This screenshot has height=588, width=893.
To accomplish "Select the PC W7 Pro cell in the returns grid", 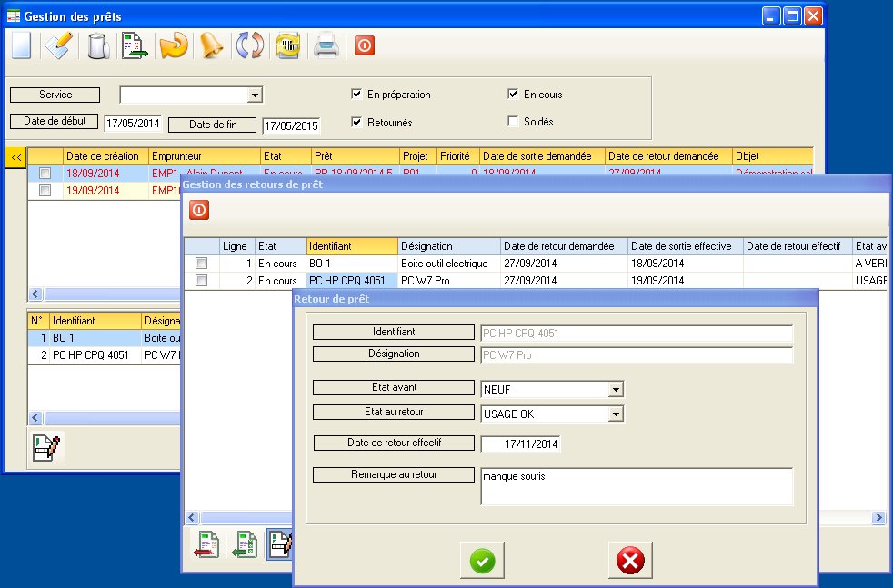I will pos(449,280).
